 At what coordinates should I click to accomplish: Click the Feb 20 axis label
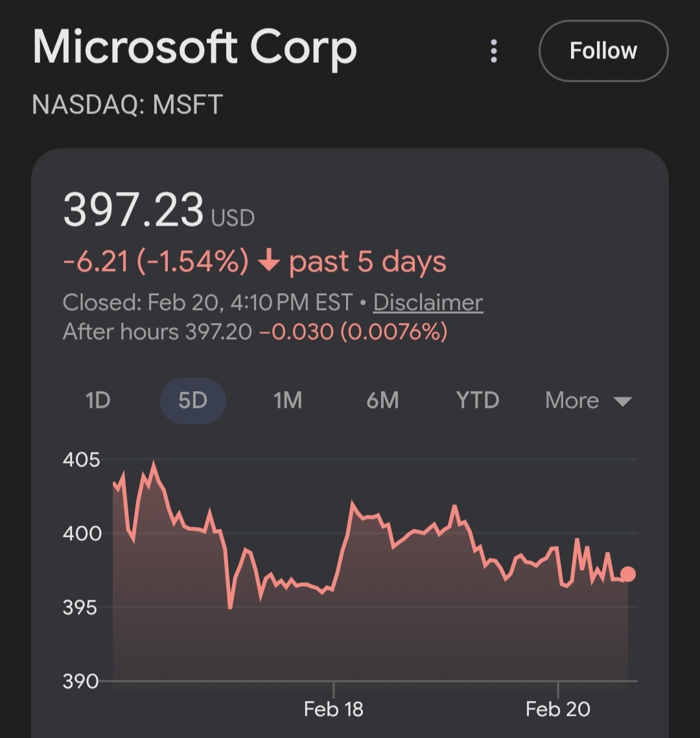click(558, 709)
